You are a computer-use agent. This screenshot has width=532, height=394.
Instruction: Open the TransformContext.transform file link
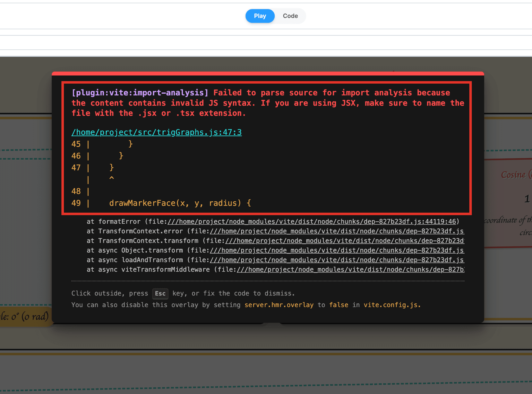pos(344,241)
